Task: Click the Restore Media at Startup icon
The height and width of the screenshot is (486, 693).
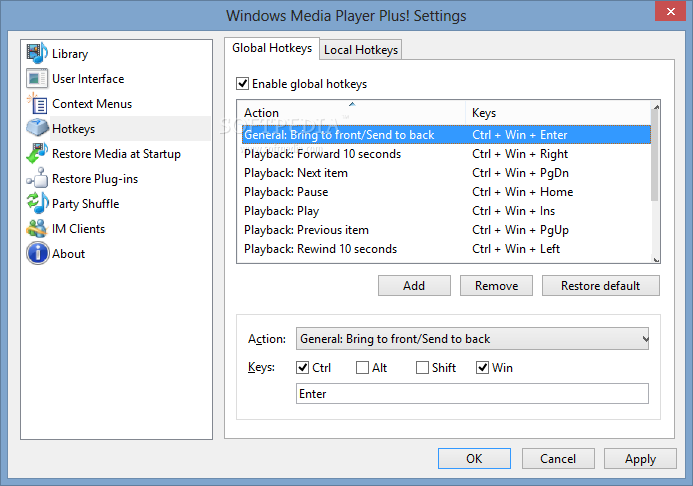Action: pos(37,154)
